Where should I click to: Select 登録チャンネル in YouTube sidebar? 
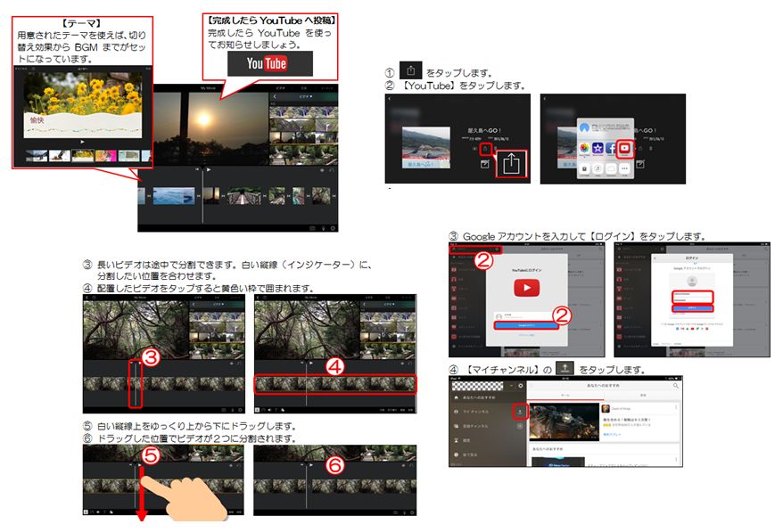coord(476,427)
